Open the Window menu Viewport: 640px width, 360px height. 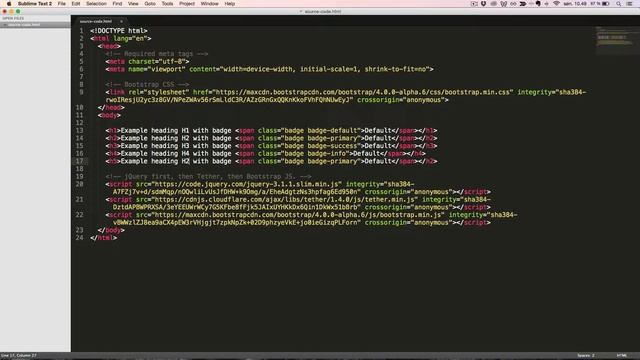[x=209, y=4]
